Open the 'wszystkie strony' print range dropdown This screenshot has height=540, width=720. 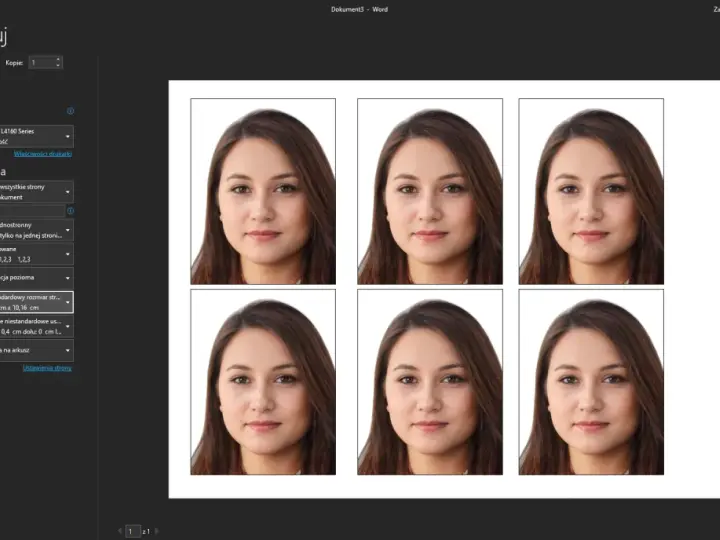36,192
